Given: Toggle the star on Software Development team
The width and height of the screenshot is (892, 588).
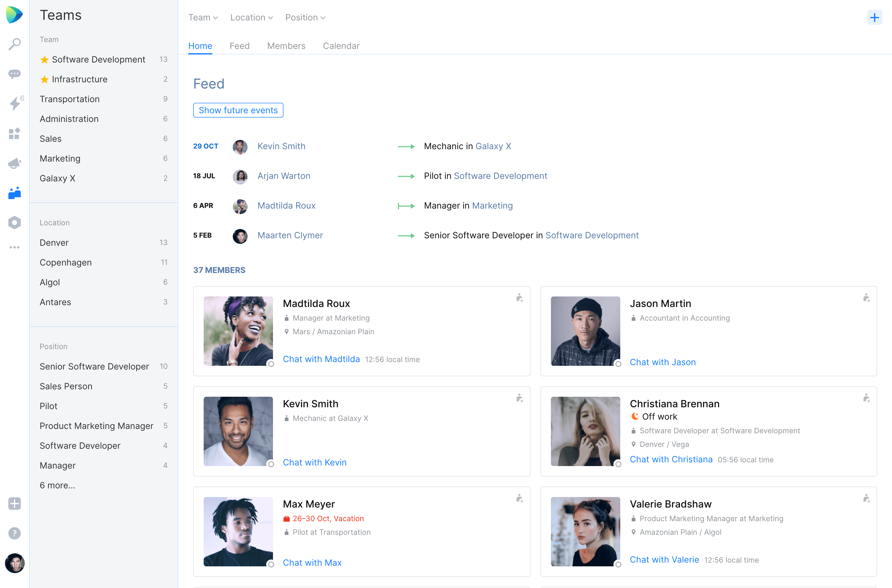Looking at the screenshot, I should 44,60.
